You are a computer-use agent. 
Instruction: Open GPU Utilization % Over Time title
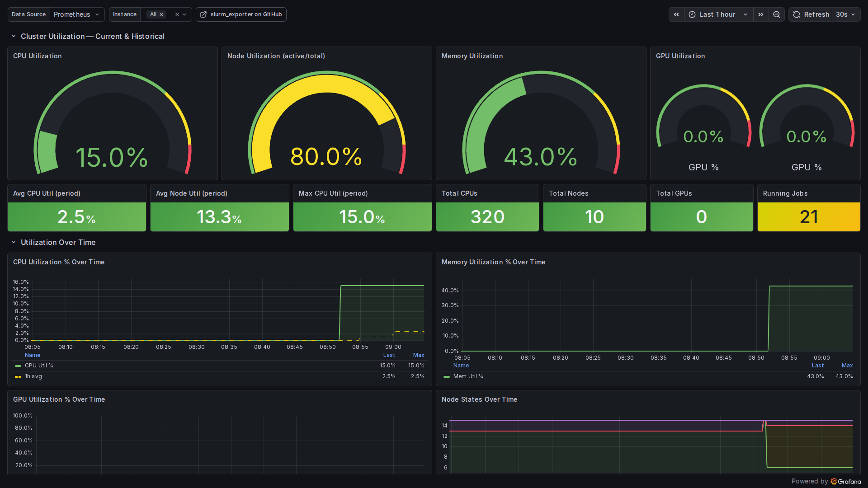click(x=59, y=399)
